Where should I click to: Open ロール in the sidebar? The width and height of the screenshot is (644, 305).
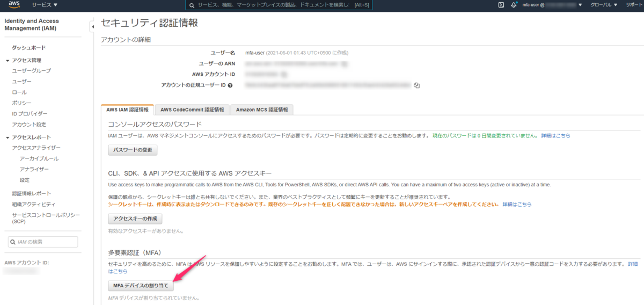[19, 92]
